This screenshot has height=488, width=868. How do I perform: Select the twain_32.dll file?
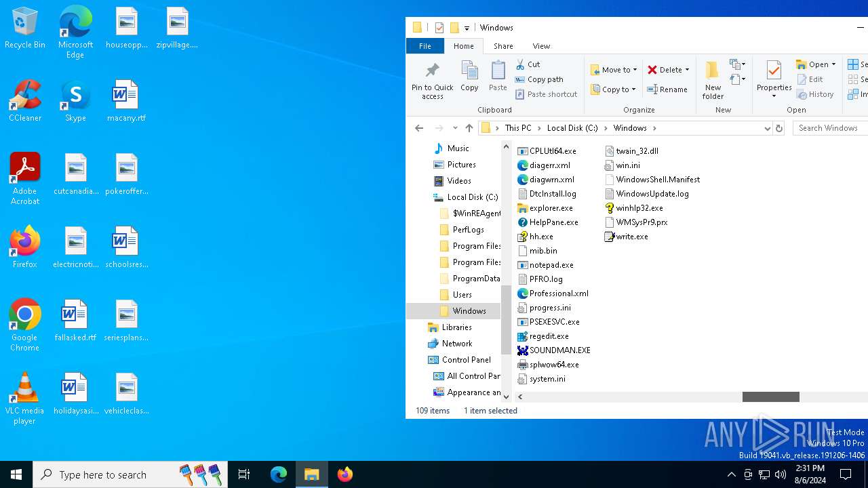pos(631,151)
